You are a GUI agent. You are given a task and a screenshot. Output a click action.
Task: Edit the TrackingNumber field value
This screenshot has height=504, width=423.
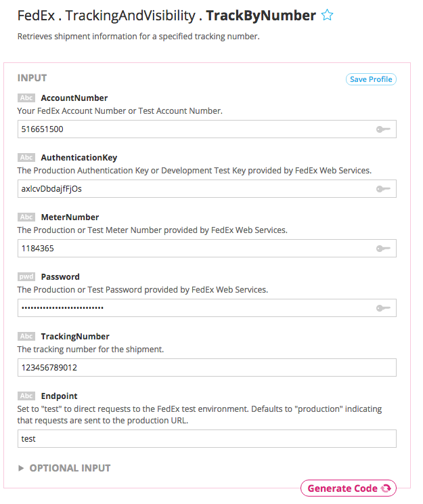(x=206, y=368)
